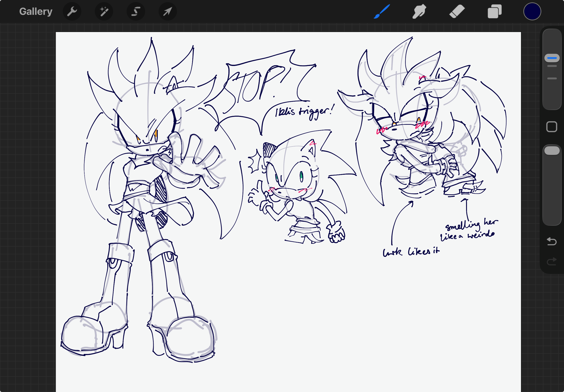This screenshot has height=392, width=564.
Task: Undo the last stroke
Action: (x=552, y=241)
